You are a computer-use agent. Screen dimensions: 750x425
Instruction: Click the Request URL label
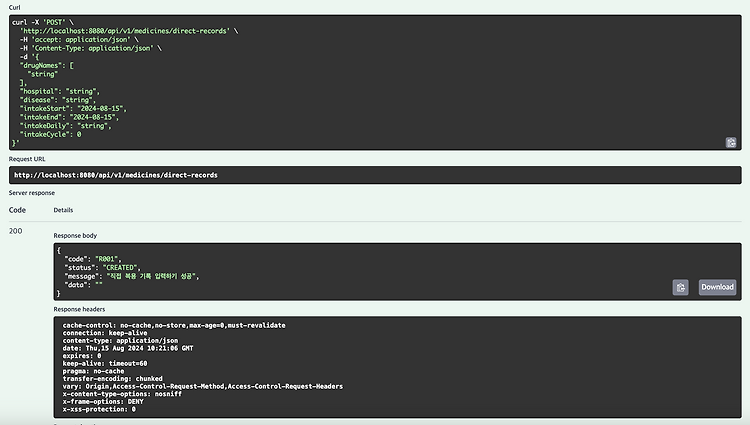[27, 159]
